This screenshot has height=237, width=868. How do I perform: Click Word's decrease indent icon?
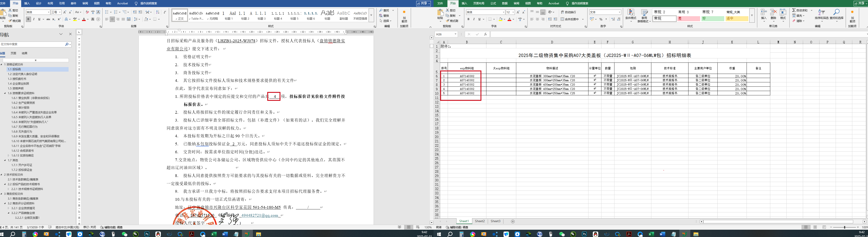135,12
